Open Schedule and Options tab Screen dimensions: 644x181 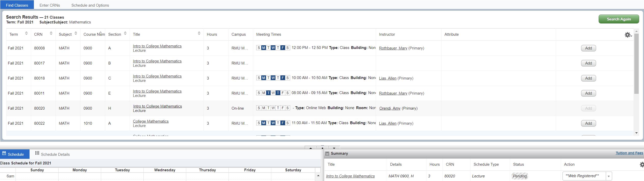point(90,5)
